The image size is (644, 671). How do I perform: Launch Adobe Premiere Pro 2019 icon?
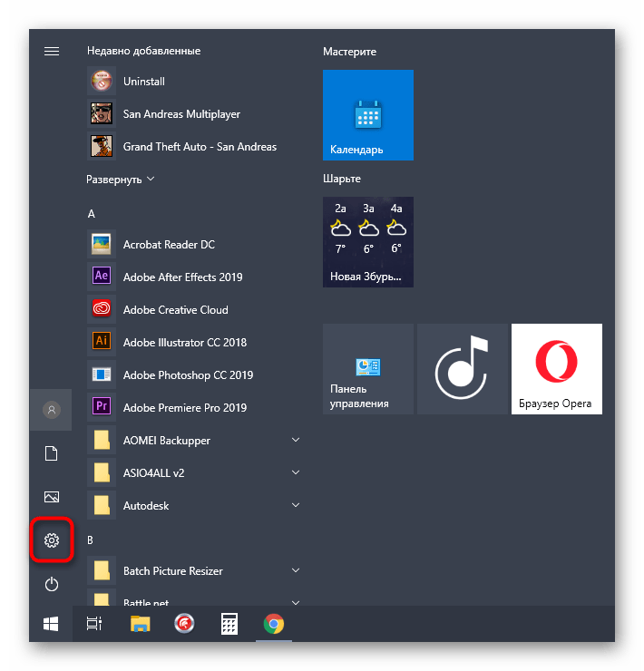[102, 407]
